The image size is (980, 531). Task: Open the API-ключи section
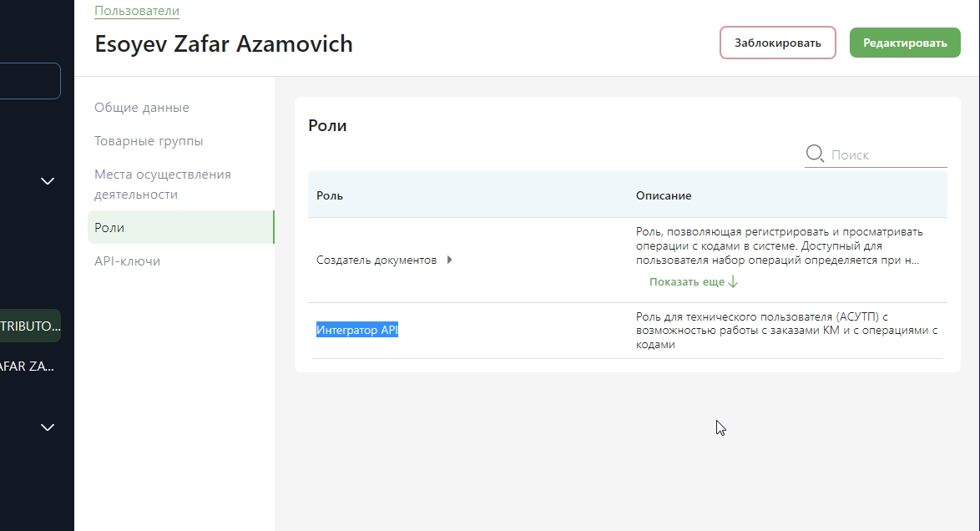(127, 261)
